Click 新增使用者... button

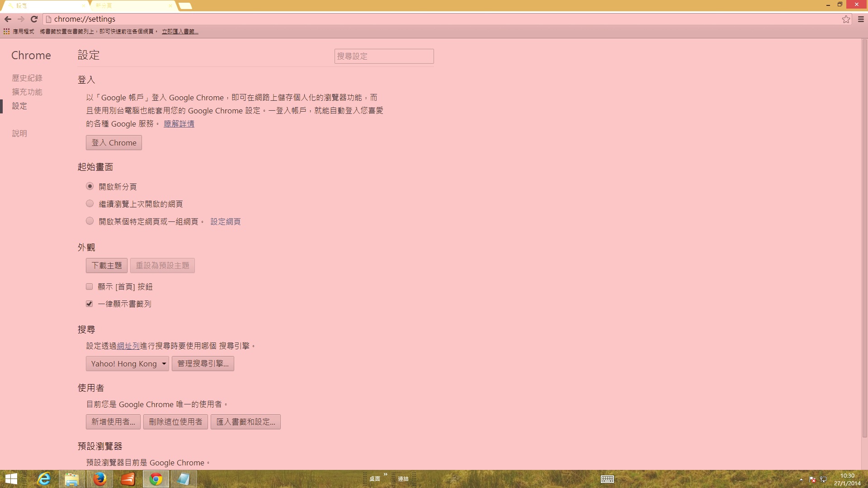[x=113, y=422]
